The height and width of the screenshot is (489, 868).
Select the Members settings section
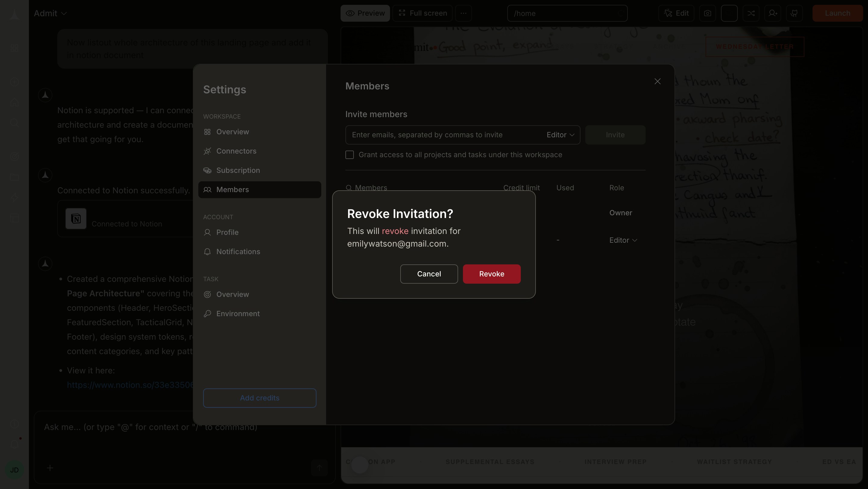tap(259, 190)
